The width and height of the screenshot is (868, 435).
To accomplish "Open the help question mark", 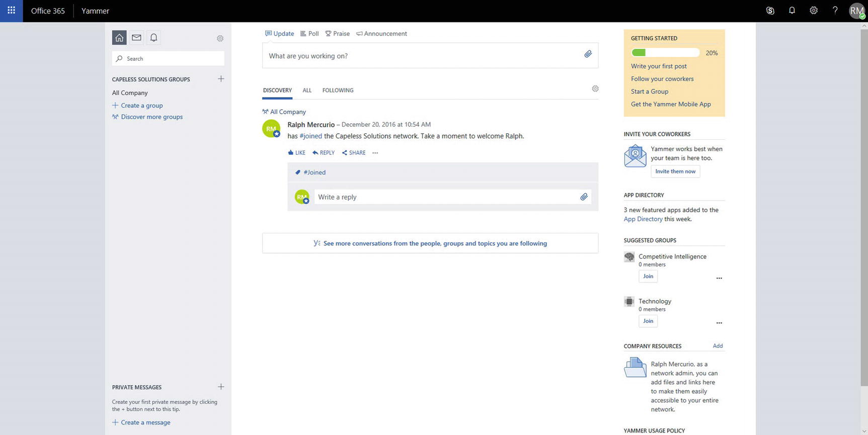I will (x=835, y=11).
